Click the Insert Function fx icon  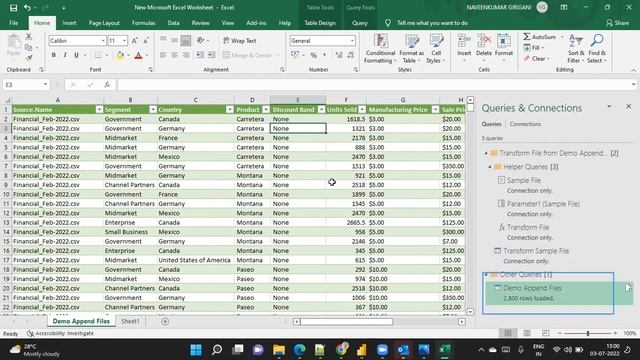pyautogui.click(x=107, y=84)
